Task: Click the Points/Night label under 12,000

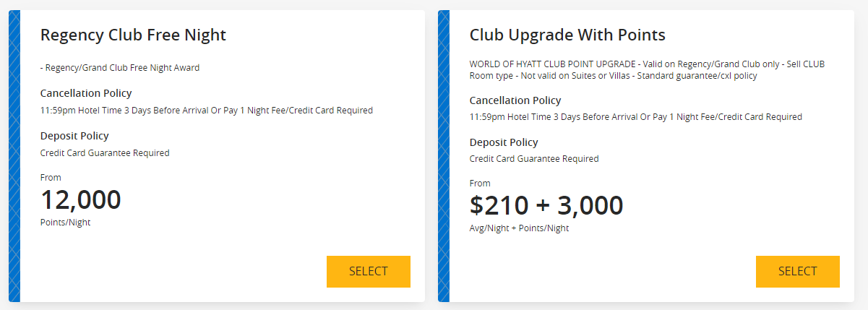Action: [66, 223]
